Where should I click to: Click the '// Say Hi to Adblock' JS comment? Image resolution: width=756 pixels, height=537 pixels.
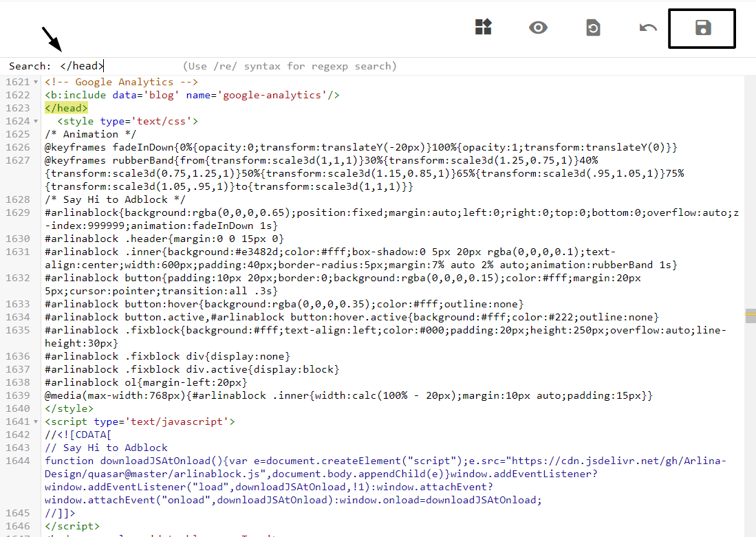pyautogui.click(x=106, y=448)
